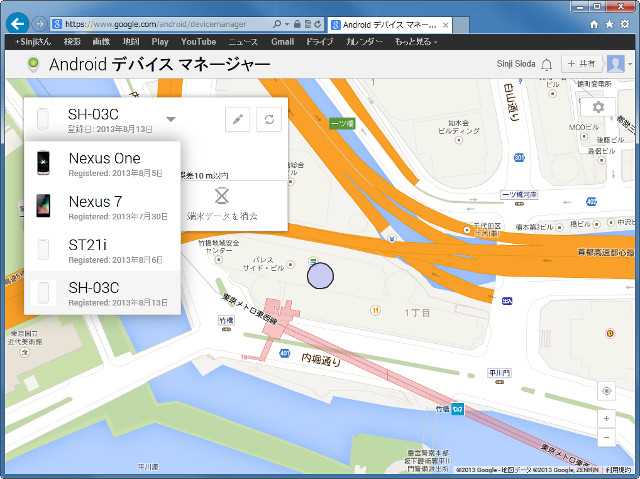Open 画像 in the Google bar
The width and height of the screenshot is (640, 479).
click(101, 42)
